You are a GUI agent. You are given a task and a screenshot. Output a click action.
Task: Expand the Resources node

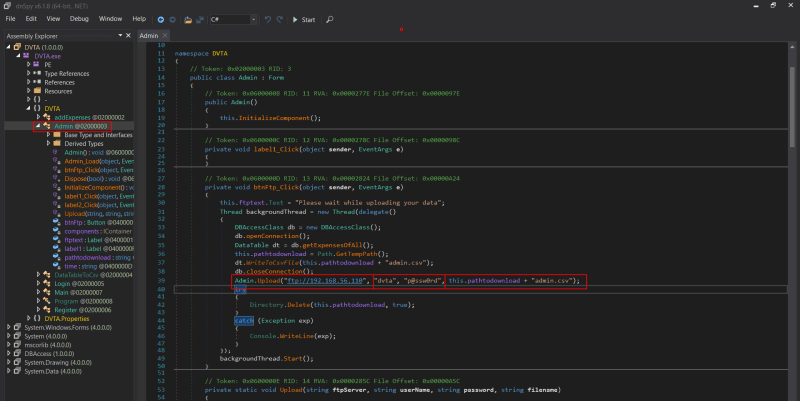click(x=29, y=91)
